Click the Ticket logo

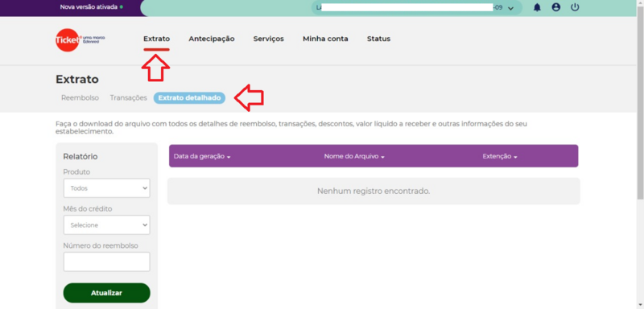click(x=80, y=39)
